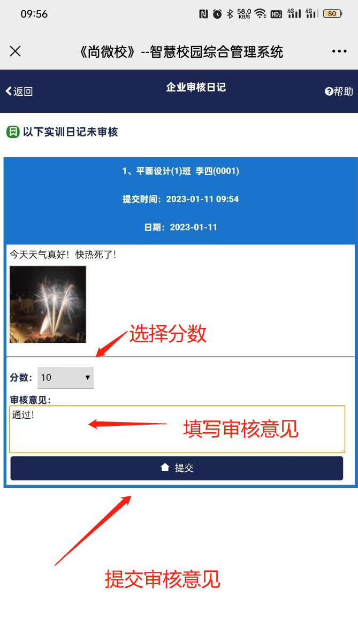This screenshot has height=644, width=358.
Task: Tap the 企业审核日记 page title
Action: [196, 87]
